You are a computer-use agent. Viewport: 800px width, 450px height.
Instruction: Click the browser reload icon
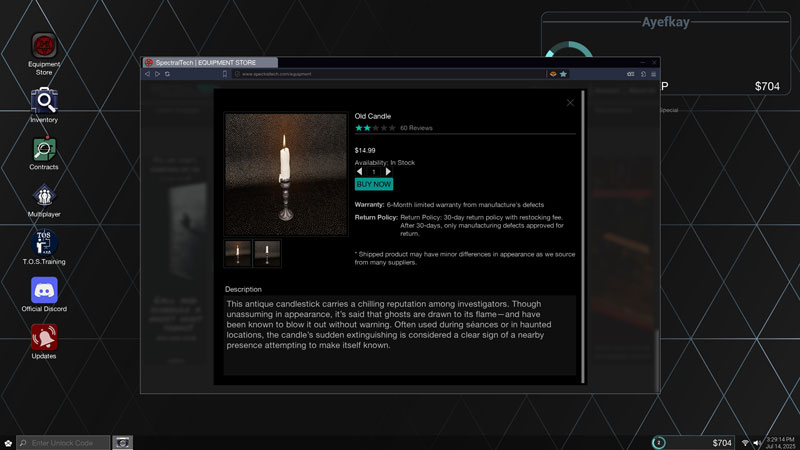pyautogui.click(x=168, y=74)
